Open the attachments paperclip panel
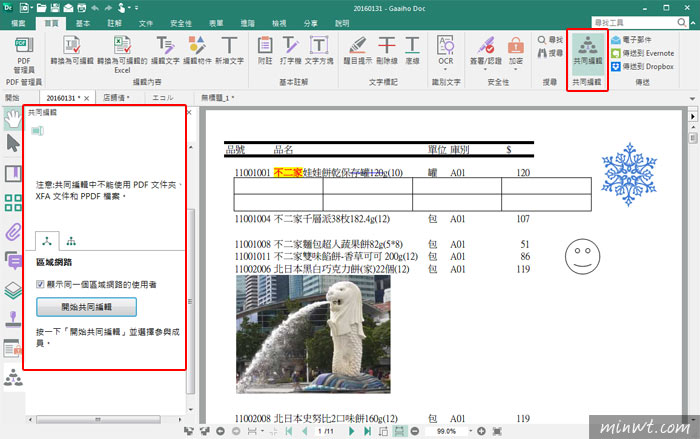This screenshot has height=439, width=700. coord(13,231)
